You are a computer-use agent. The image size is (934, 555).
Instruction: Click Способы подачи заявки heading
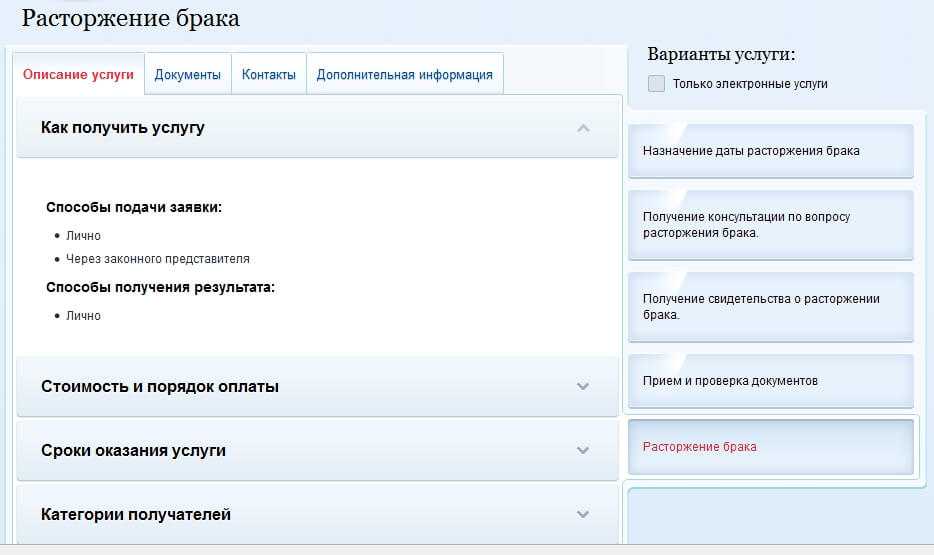click(x=133, y=207)
